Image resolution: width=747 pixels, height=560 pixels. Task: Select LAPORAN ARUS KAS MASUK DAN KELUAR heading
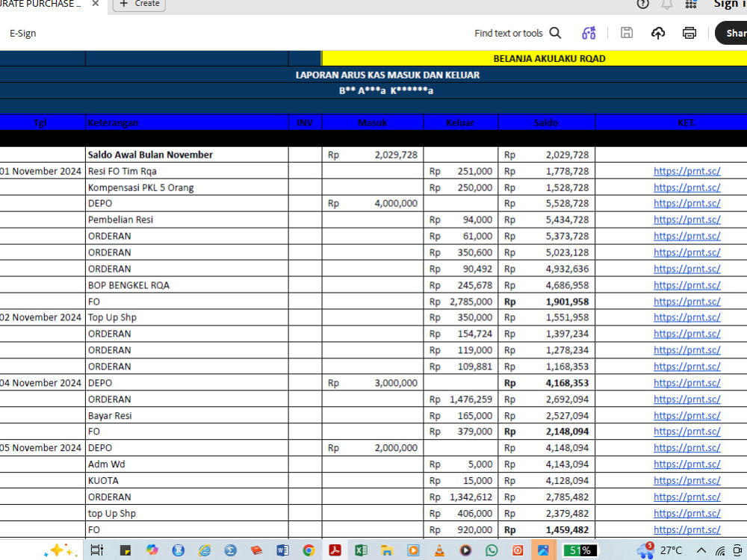[387, 75]
